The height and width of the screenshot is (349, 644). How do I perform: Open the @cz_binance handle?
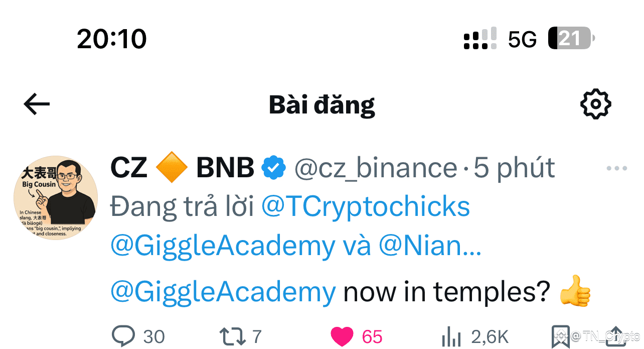376,168
